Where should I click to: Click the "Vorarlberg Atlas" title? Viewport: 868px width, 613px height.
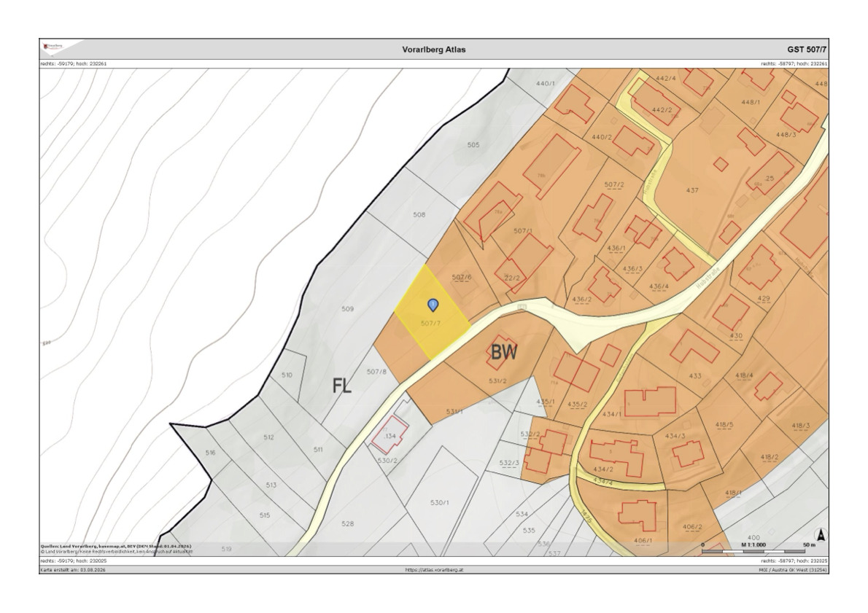pyautogui.click(x=433, y=50)
